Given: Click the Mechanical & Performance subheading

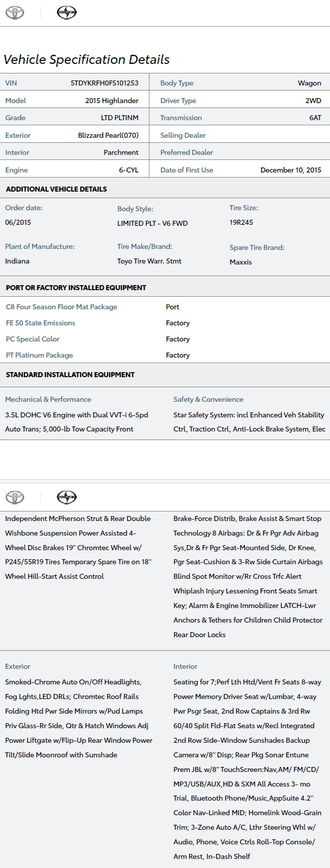Looking at the screenshot, I should click(x=48, y=399).
